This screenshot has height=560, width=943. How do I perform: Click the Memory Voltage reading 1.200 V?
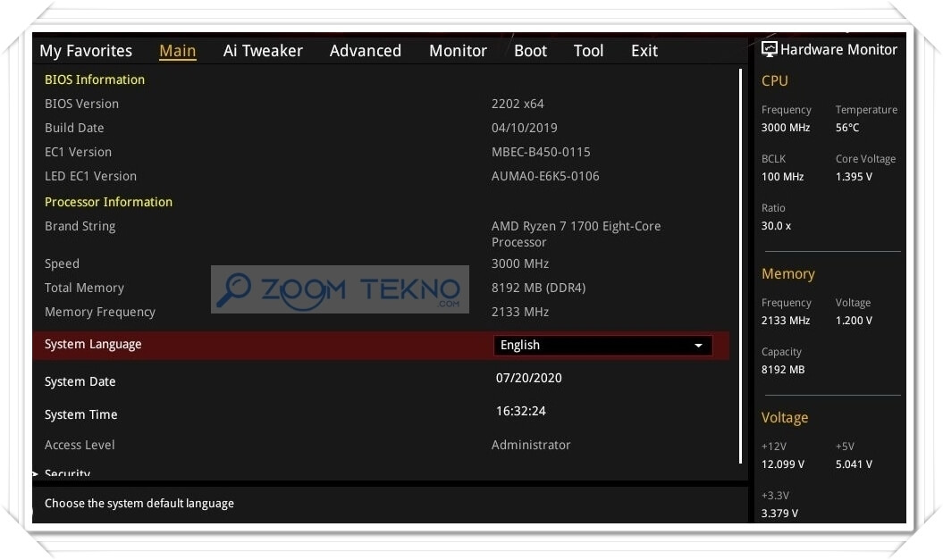tap(854, 321)
